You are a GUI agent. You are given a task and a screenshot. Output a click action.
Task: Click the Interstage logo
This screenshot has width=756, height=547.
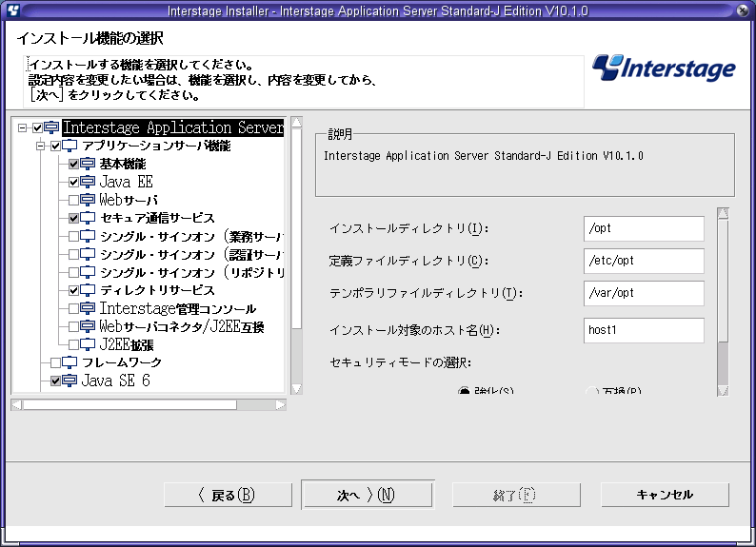(x=664, y=68)
